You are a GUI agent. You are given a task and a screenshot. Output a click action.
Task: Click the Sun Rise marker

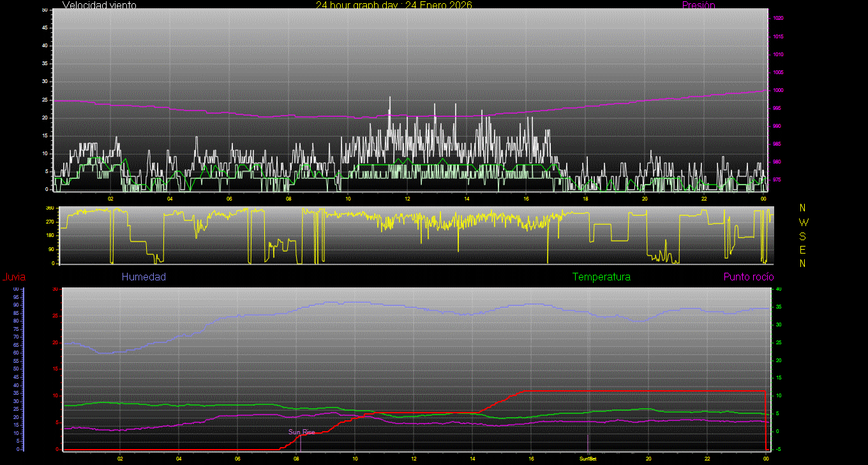pyautogui.click(x=301, y=432)
